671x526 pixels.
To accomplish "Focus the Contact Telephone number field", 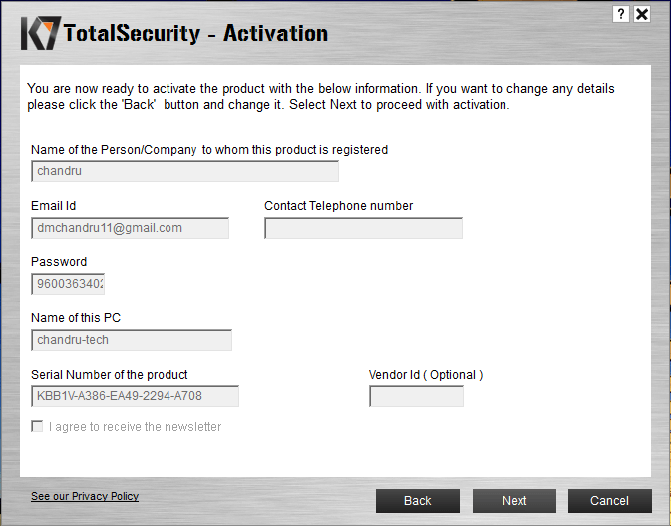I will click(x=363, y=228).
